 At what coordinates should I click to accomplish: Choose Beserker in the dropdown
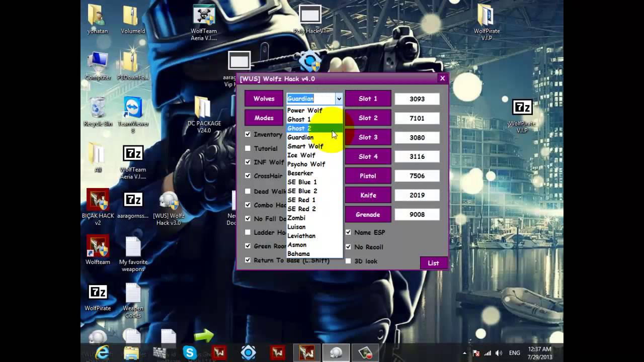coord(314,173)
